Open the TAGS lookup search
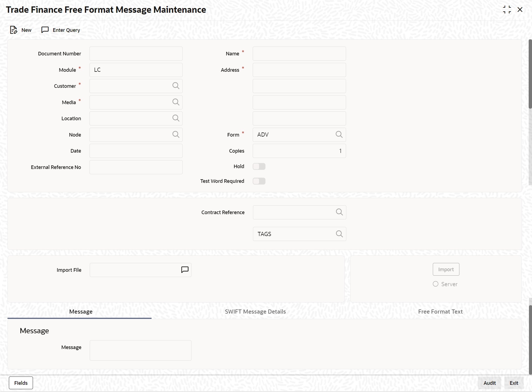 (x=339, y=234)
